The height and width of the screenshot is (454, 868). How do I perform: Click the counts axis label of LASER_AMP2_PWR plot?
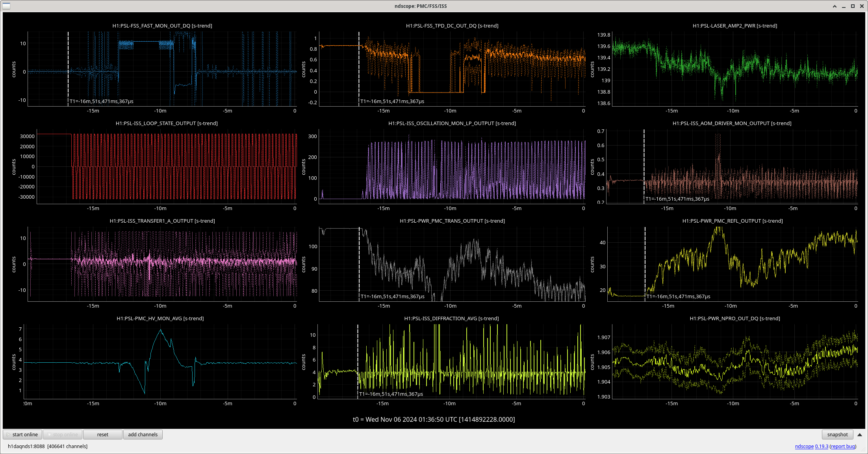tap(592, 69)
